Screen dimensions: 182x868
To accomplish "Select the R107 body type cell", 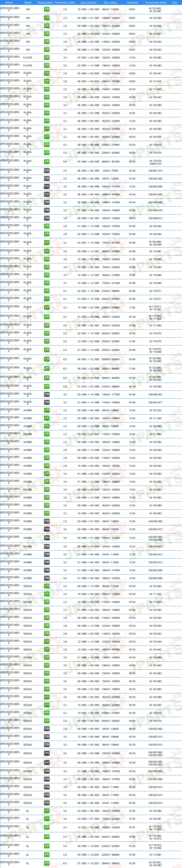I will pos(132,828).
